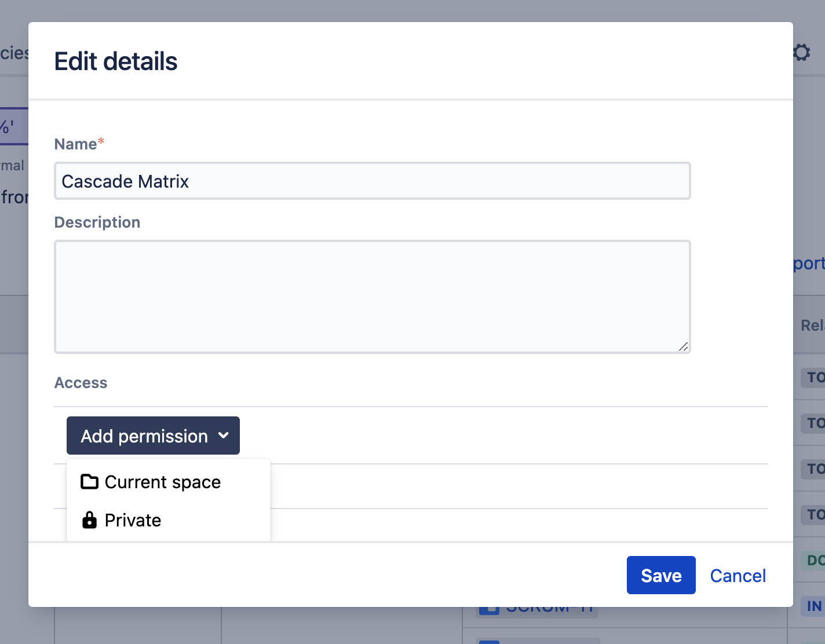Cancel the Edit details dialog
This screenshot has width=825, height=644.
pos(738,575)
